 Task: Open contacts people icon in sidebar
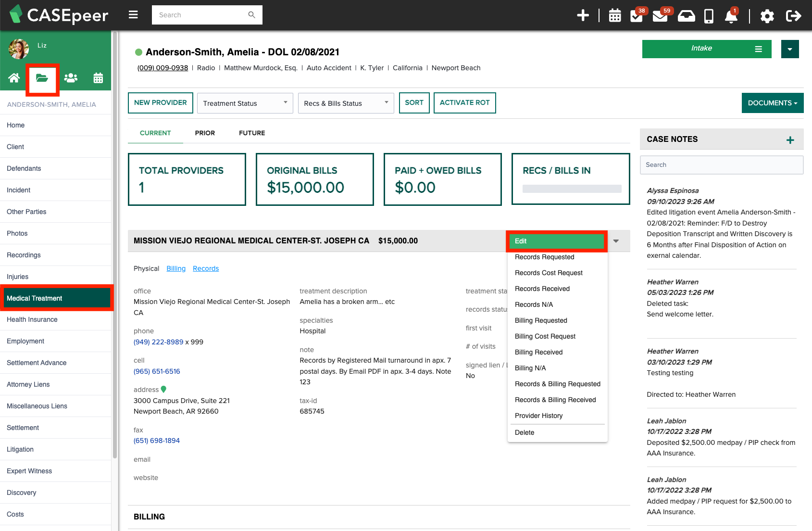tap(71, 77)
